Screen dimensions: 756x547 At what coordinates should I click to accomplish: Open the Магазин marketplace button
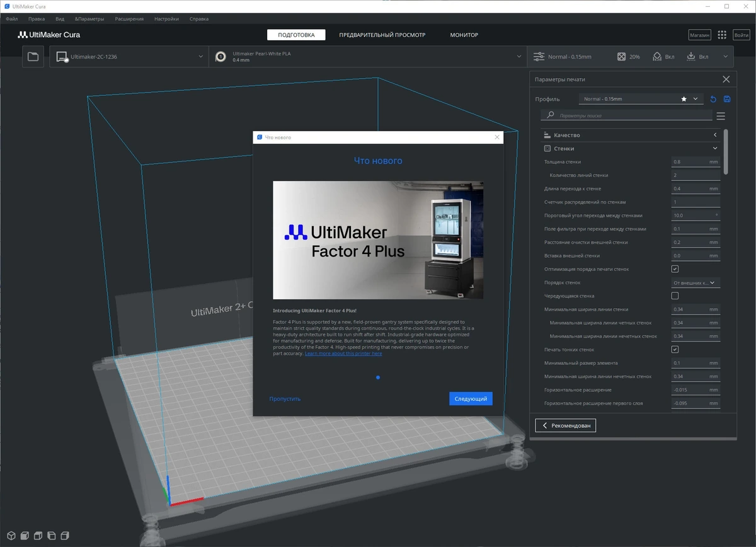click(700, 35)
